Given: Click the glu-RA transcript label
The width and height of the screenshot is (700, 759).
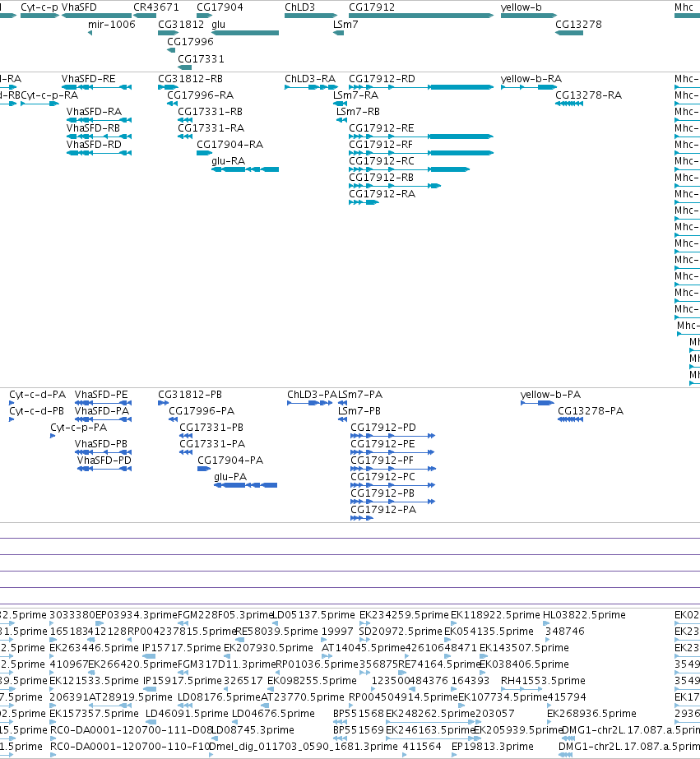Looking at the screenshot, I should [228, 161].
